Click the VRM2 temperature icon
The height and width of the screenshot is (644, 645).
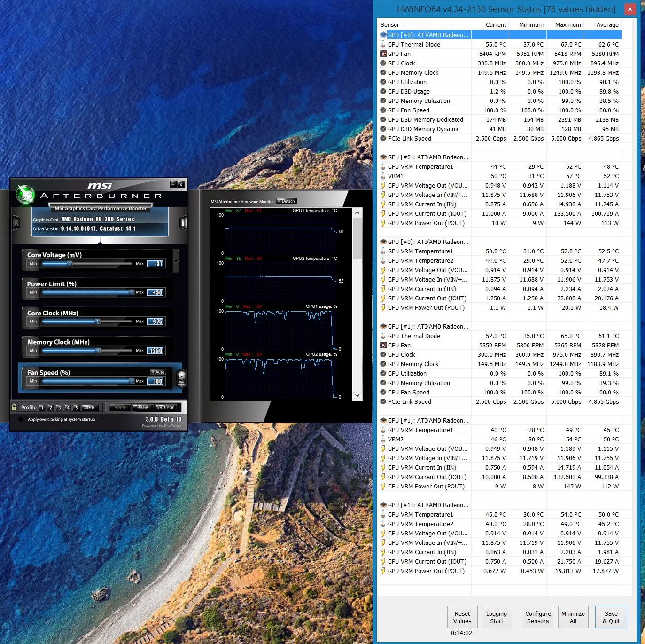pos(383,439)
